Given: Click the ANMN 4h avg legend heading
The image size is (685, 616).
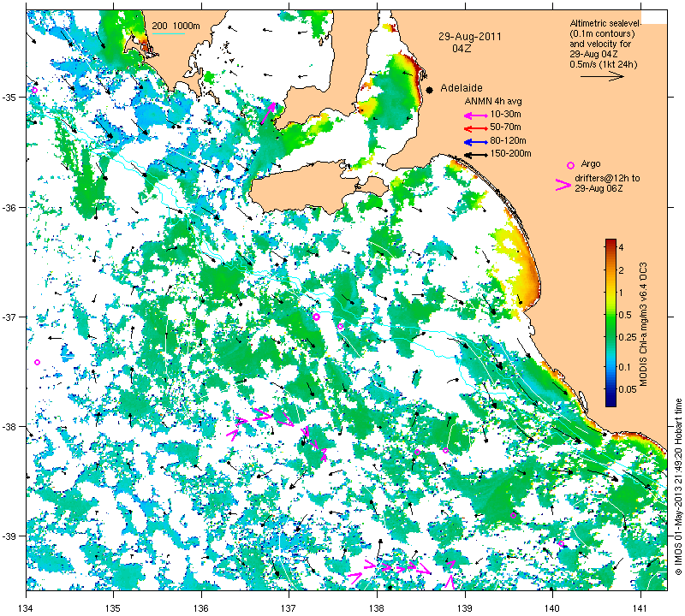Looking at the screenshot, I should pos(493,101).
